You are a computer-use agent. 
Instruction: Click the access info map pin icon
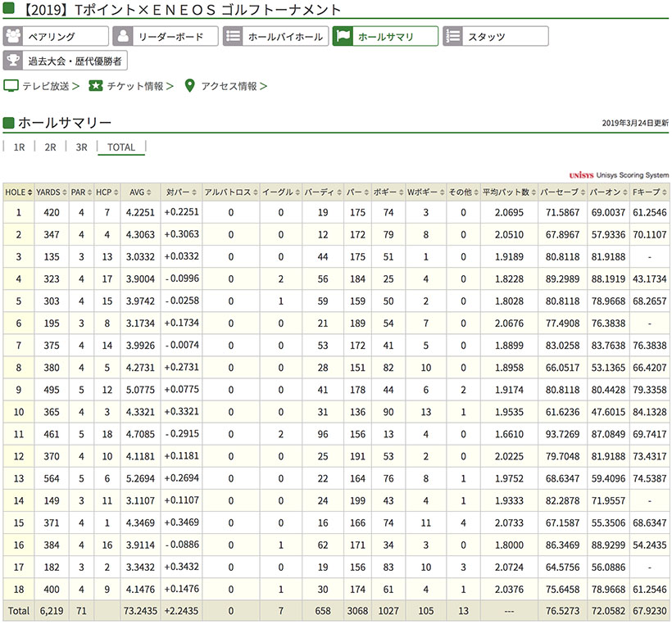point(190,86)
